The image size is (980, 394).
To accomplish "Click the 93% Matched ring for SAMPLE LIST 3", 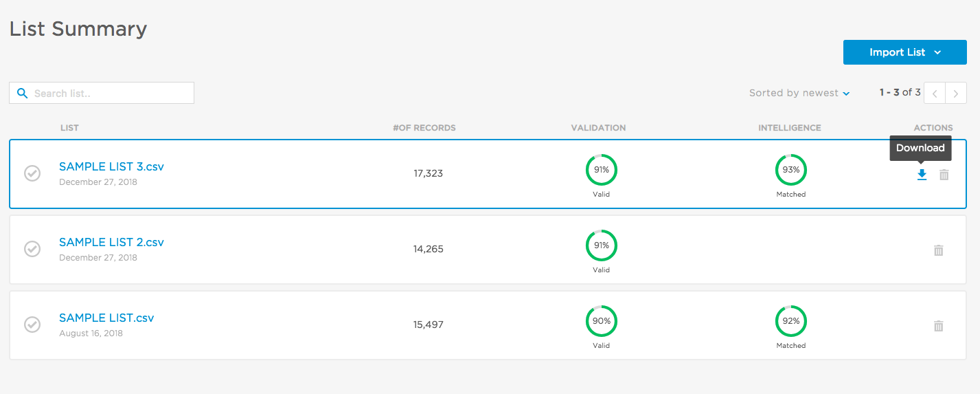I will pyautogui.click(x=791, y=170).
